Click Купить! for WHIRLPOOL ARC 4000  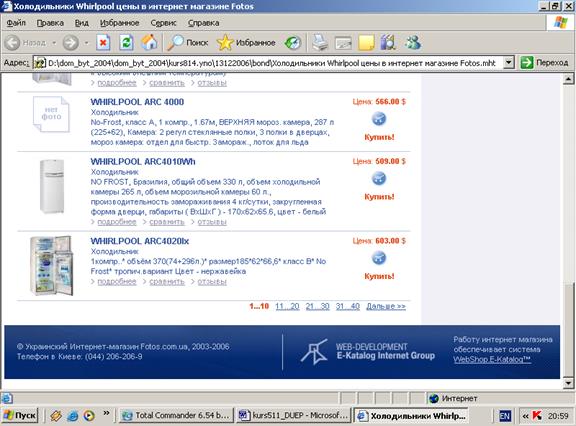(x=379, y=137)
